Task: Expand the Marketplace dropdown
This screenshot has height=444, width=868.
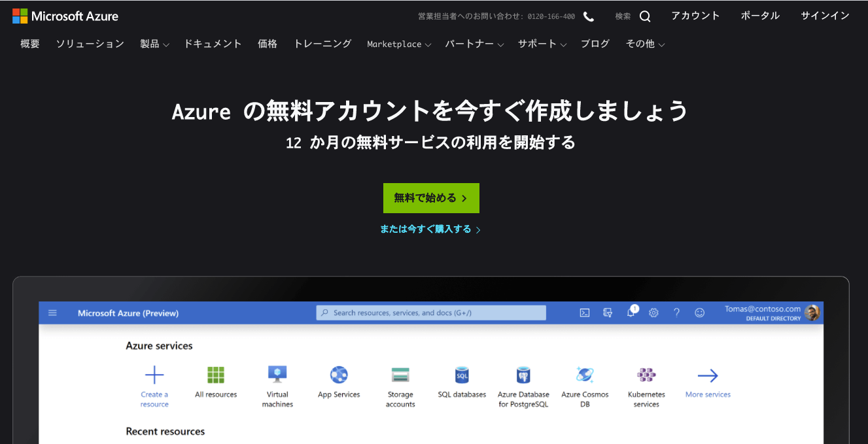Action: [399, 44]
